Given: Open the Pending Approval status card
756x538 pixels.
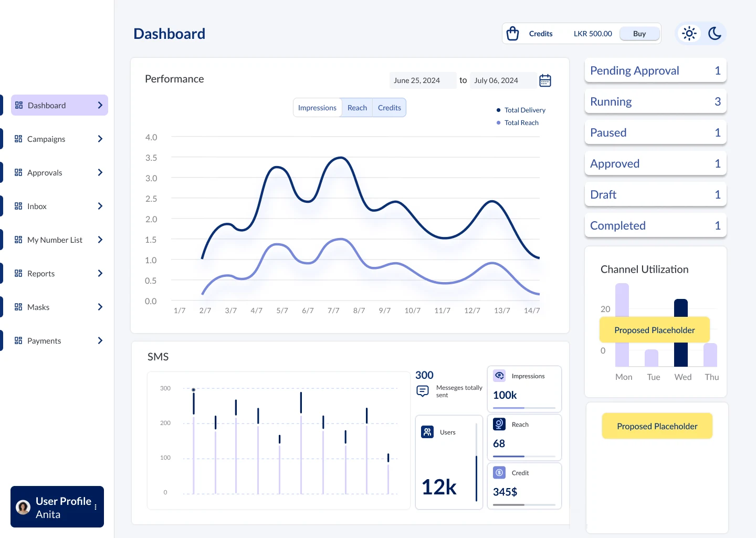Looking at the screenshot, I should (x=655, y=70).
